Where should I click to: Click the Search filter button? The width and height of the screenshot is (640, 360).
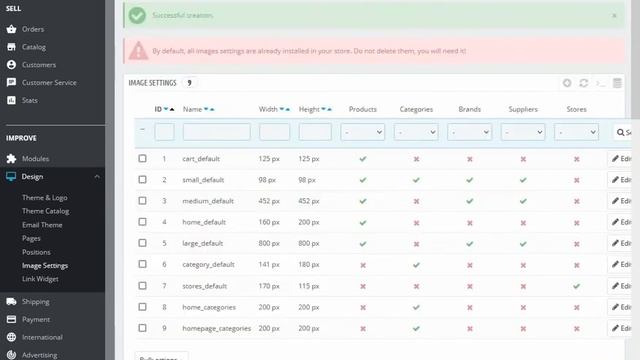click(x=623, y=132)
